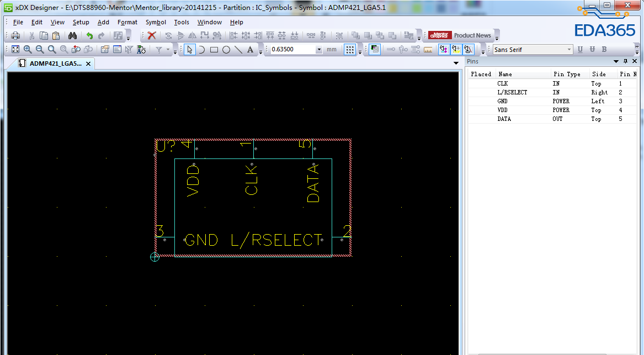Open the document tabs list arrow
Screen dimensions: 644x355
pyautogui.click(x=456, y=63)
